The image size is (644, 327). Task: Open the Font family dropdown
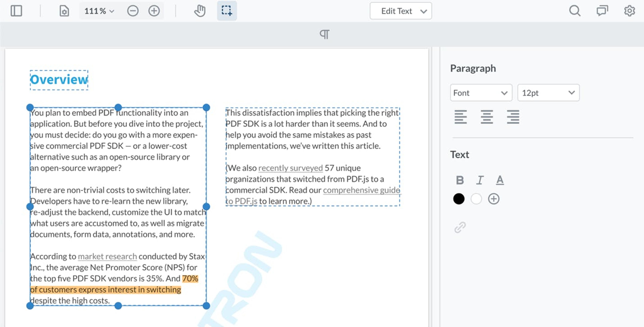tap(481, 93)
